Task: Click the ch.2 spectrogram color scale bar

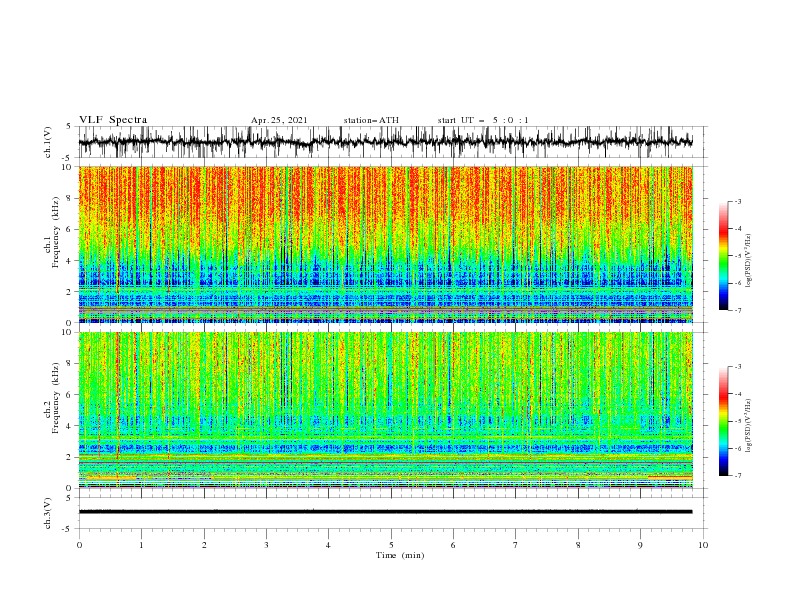Action: pyautogui.click(x=723, y=421)
